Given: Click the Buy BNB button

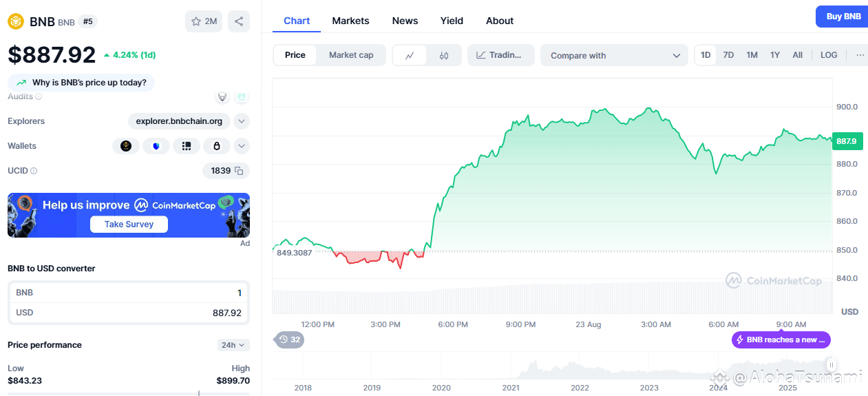Looking at the screenshot, I should pos(843,17).
